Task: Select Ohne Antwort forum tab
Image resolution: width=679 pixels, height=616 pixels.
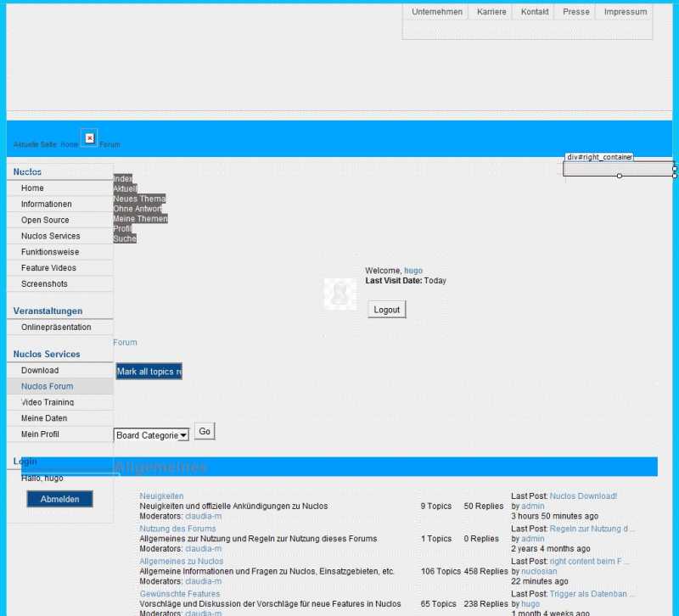Action: point(137,208)
